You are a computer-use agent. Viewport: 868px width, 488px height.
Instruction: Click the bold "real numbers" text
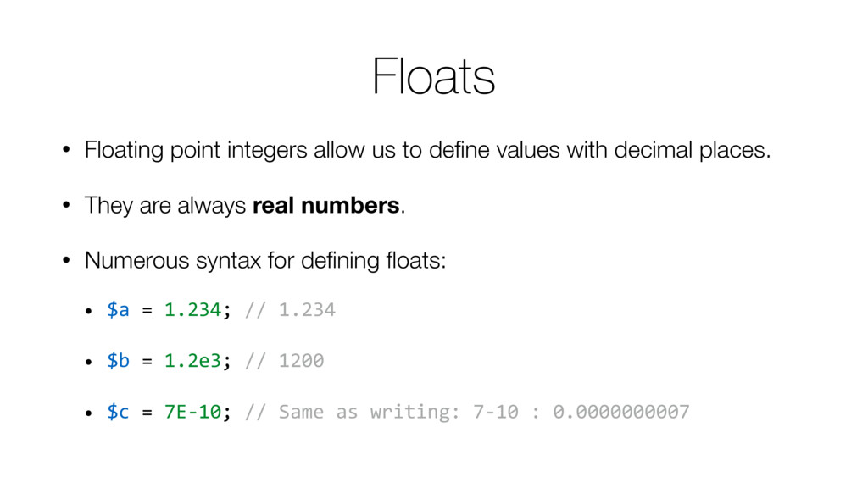tap(326, 205)
